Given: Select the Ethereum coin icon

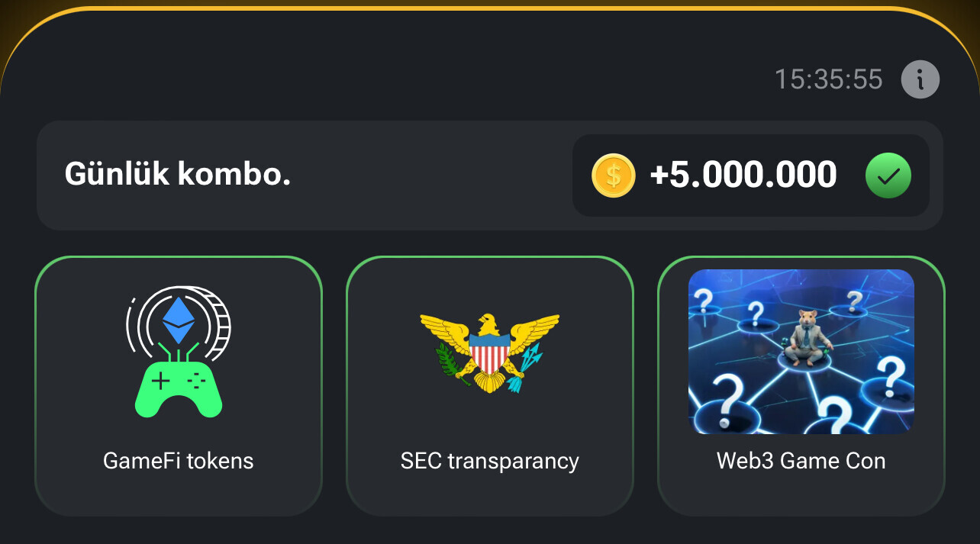Looking at the screenshot, I should coord(179,322).
